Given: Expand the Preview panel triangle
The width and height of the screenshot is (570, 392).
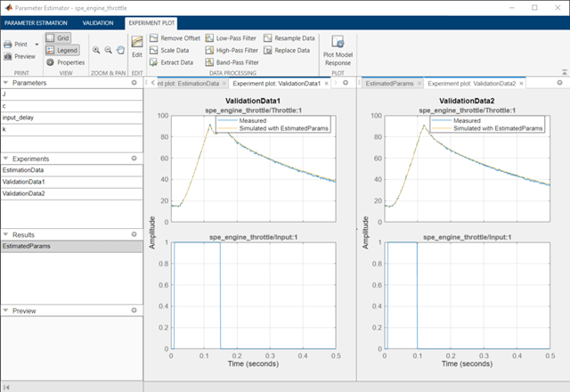Looking at the screenshot, I should 5,311.
